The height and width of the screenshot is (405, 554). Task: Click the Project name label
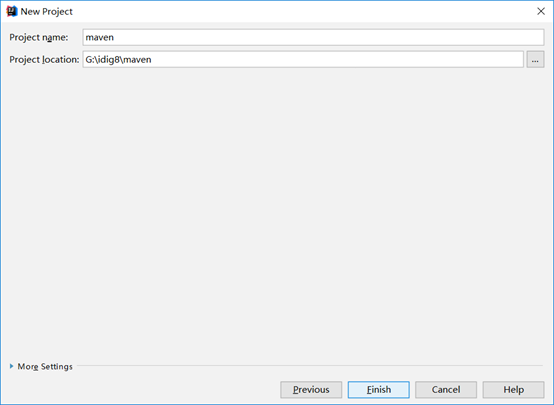pos(39,37)
